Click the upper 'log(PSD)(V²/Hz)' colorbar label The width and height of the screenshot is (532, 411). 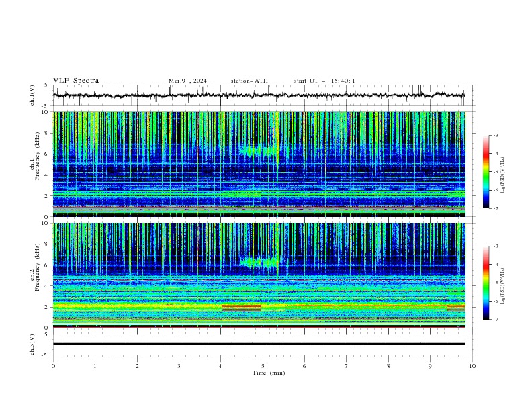tap(503, 175)
